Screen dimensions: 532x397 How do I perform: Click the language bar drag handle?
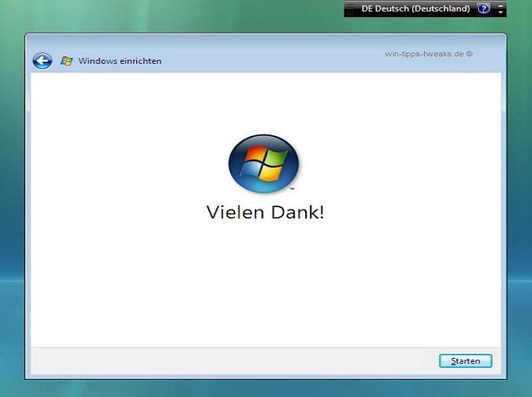click(350, 9)
